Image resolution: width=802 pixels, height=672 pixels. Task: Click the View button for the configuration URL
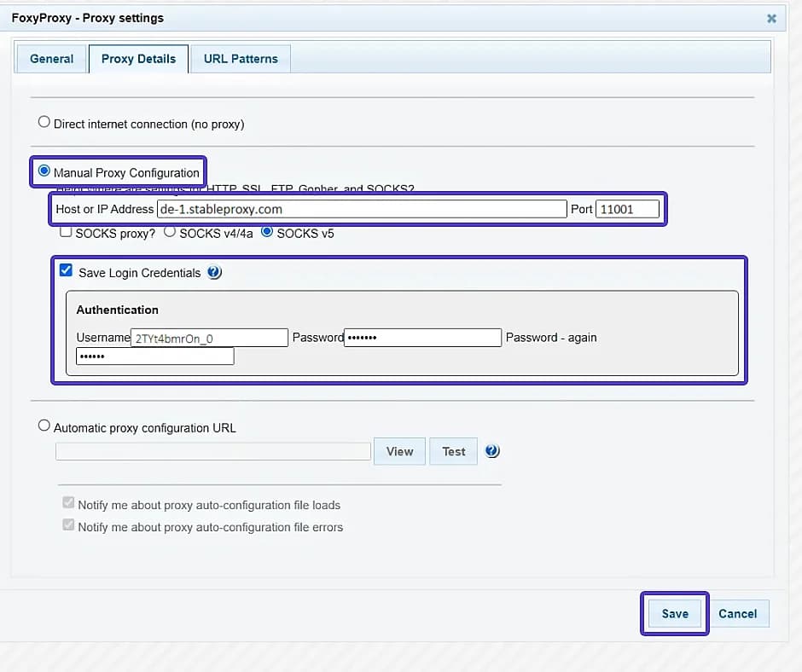pos(399,450)
